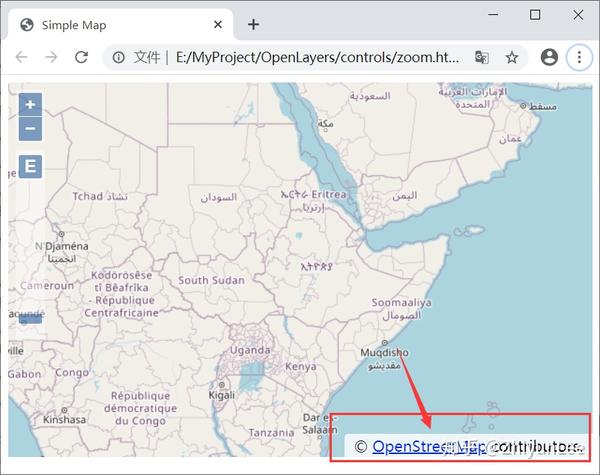The image size is (600, 475).
Task: Click the Kenya label on the map
Action: tap(301, 366)
